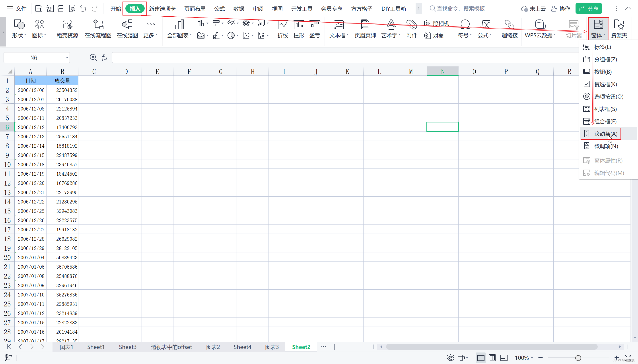Insert 艺术字 word art
Image resolution: width=638 pixels, height=364 pixels.
click(391, 29)
